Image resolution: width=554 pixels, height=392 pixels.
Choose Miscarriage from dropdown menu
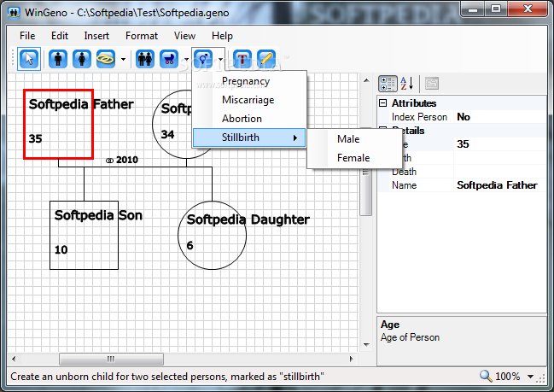pyautogui.click(x=249, y=100)
